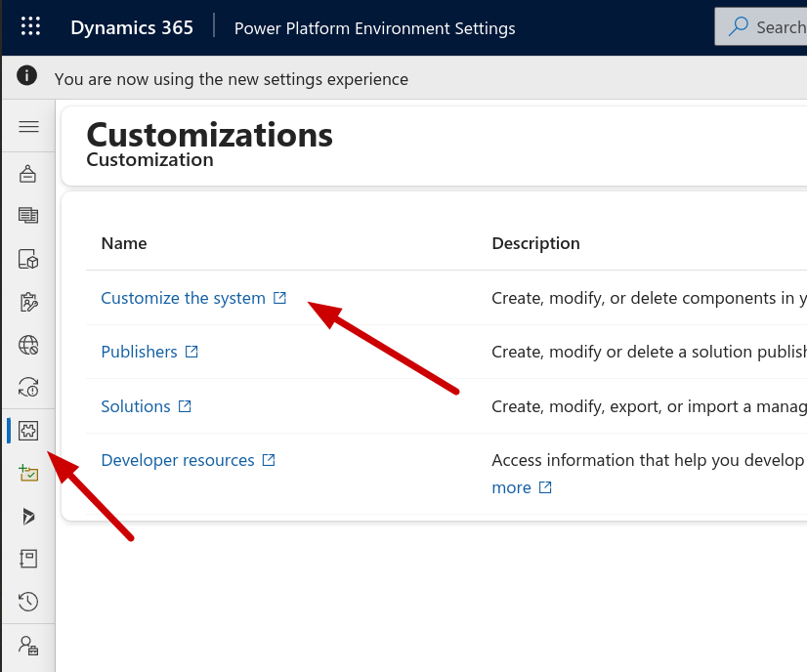
Task: Select the notebook sidebar icon
Action: tap(28, 559)
